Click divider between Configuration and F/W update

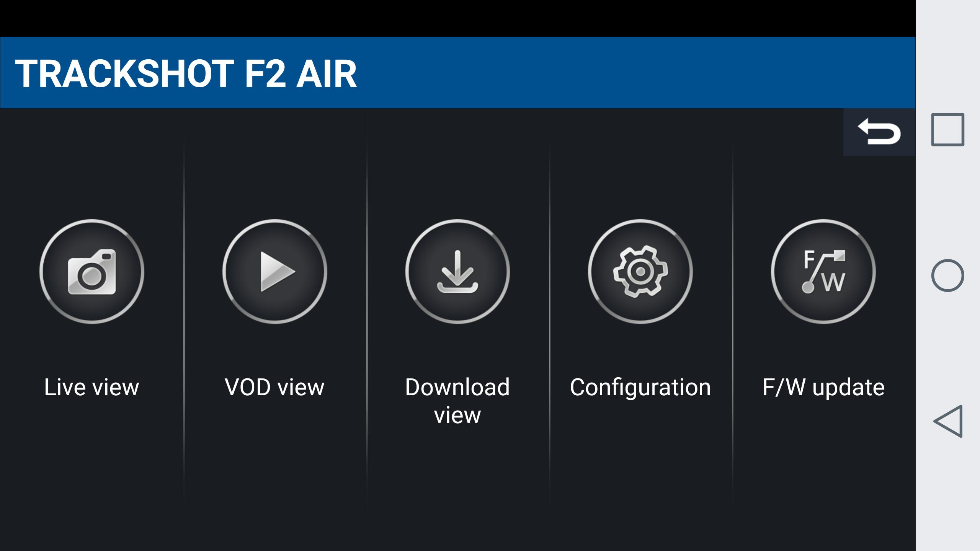(x=732, y=318)
